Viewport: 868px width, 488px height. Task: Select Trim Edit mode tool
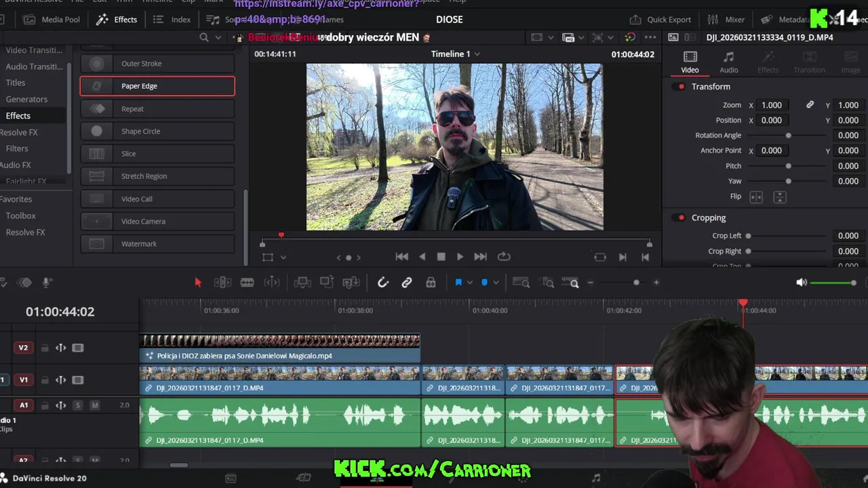222,283
